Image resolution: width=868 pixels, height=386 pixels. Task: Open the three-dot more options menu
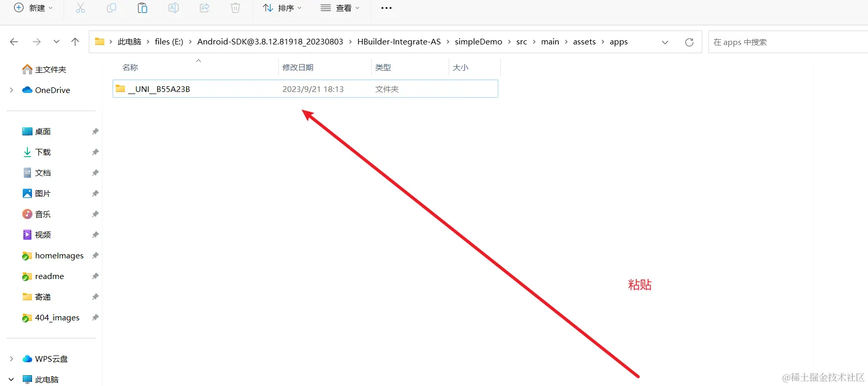coord(386,8)
